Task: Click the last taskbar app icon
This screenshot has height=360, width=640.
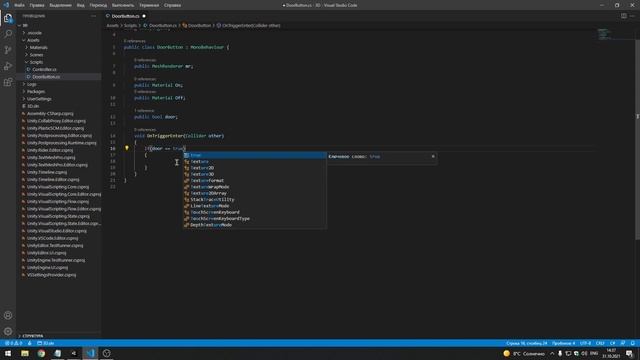Action: click(x=107, y=353)
